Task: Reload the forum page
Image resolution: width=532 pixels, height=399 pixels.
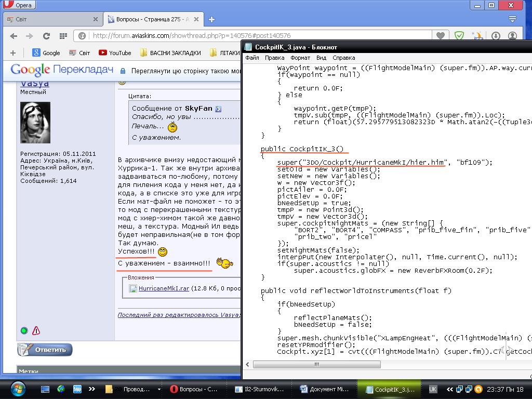Action: 46,36
